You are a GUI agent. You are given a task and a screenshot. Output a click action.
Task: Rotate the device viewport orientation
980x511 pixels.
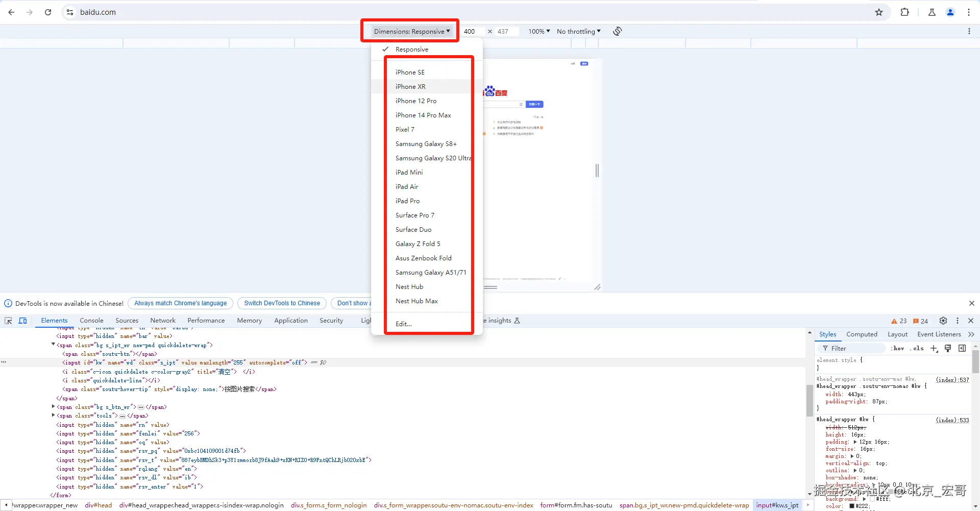pos(618,31)
